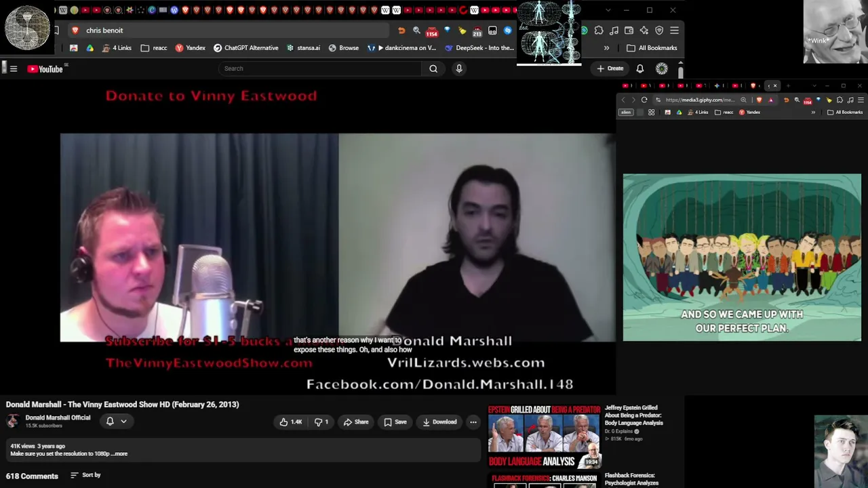Open the DeepSeek bookmark
The width and height of the screenshot is (868, 488).
[479, 48]
